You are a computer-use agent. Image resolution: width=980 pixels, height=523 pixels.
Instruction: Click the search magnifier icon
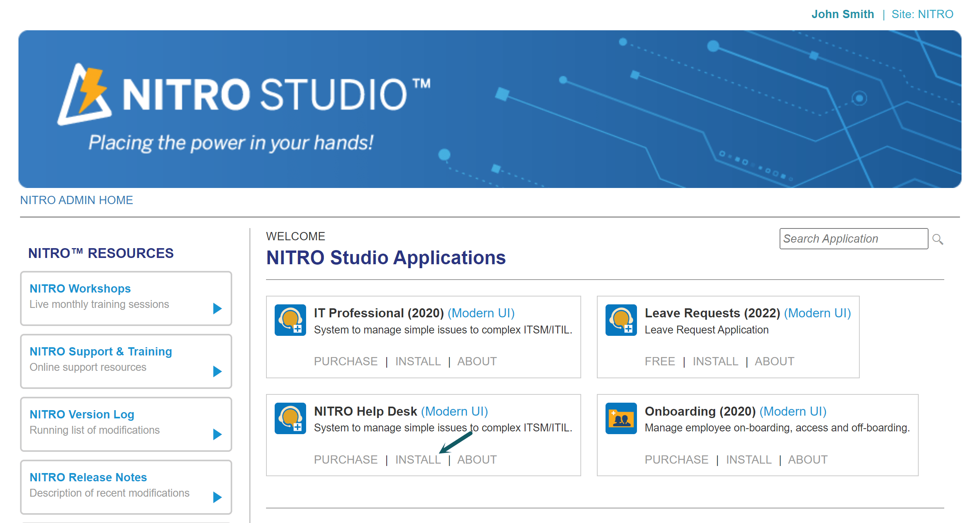[x=938, y=239]
